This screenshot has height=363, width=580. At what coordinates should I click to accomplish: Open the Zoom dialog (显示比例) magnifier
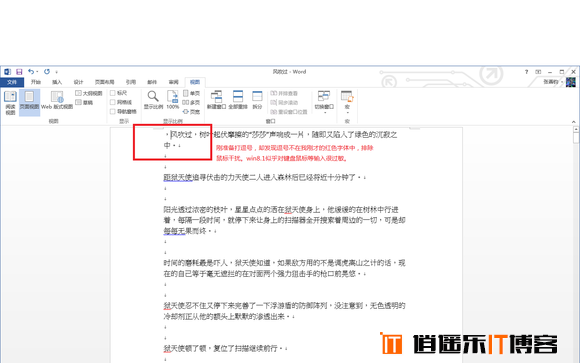153,100
